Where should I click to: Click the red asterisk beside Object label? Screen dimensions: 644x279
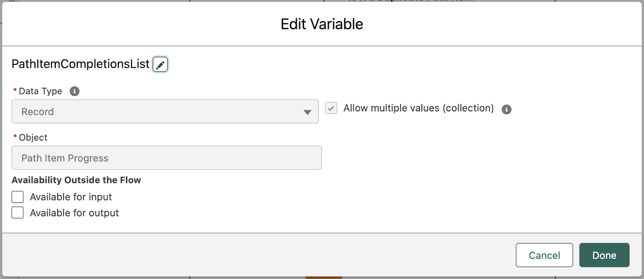15,137
